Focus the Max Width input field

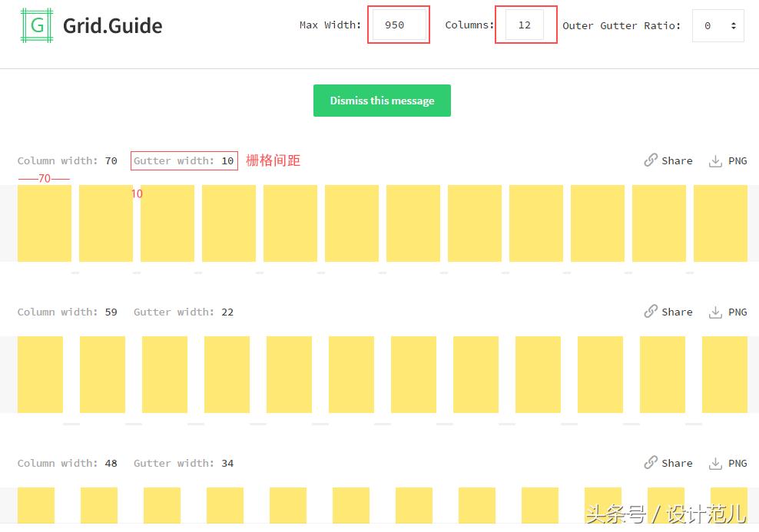coord(398,25)
